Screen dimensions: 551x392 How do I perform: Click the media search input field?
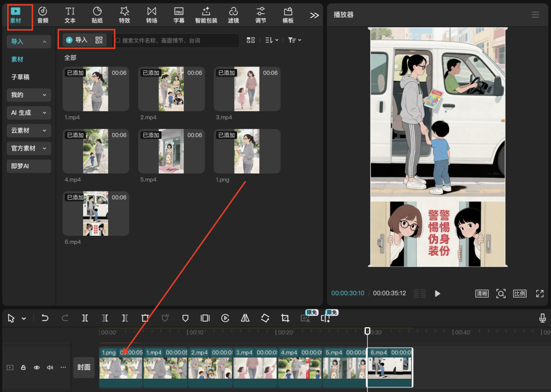pyautogui.click(x=176, y=40)
